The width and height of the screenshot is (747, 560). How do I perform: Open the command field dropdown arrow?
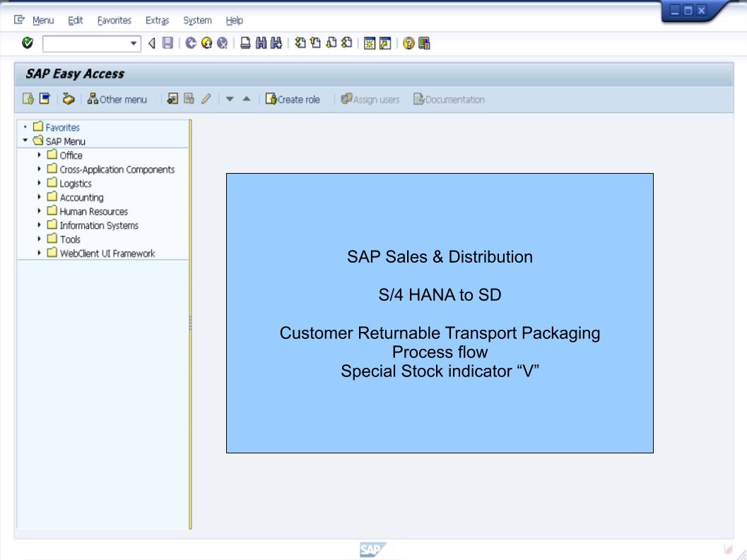(x=134, y=43)
